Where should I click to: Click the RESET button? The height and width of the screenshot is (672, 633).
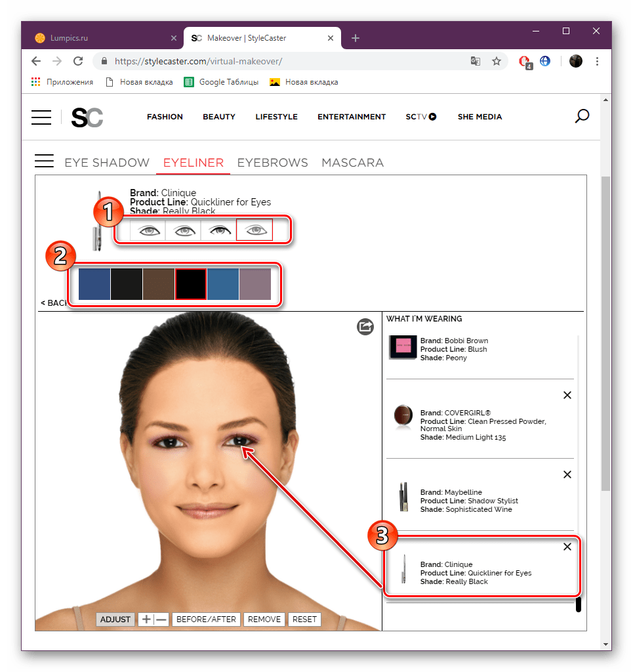(304, 619)
